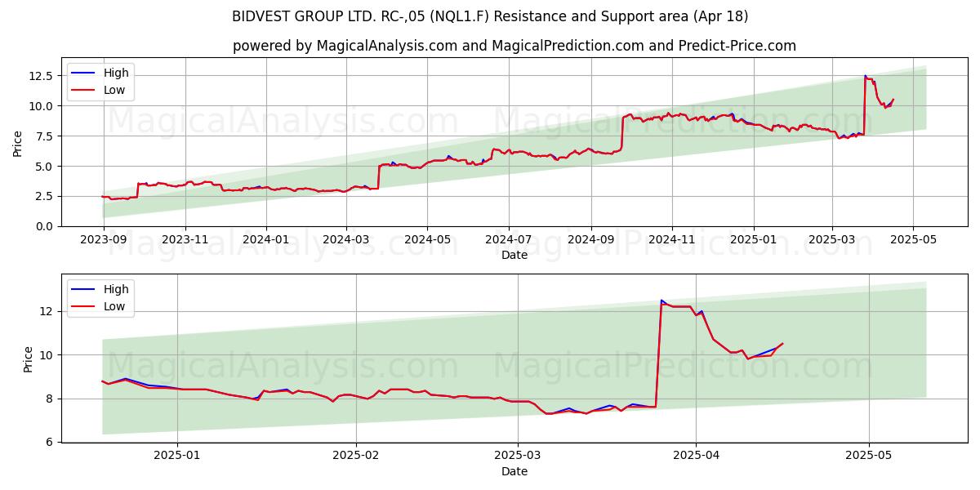Click the price peak near 12.5 in top chart
This screenshot has width=980, height=490.
(x=866, y=76)
